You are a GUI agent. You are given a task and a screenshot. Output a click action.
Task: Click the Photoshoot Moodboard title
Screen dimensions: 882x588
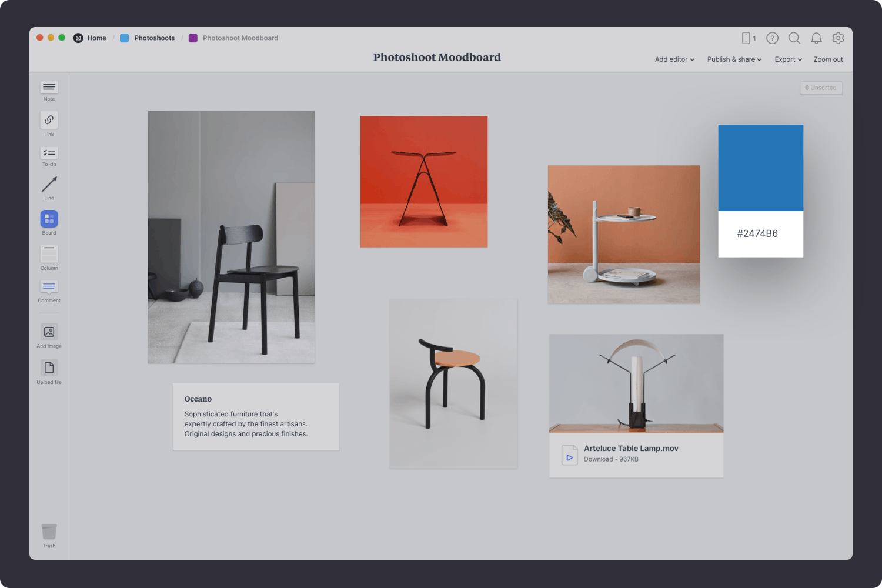pos(437,58)
